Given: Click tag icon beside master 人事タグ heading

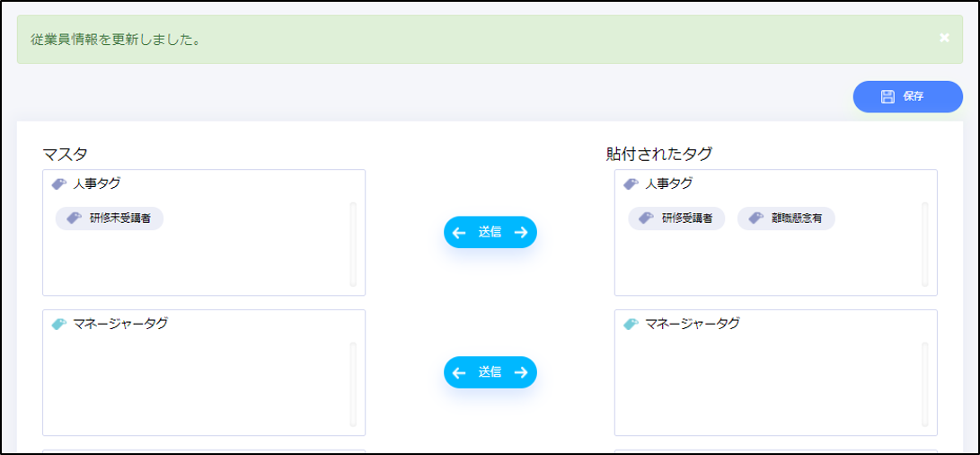Looking at the screenshot, I should [59, 183].
